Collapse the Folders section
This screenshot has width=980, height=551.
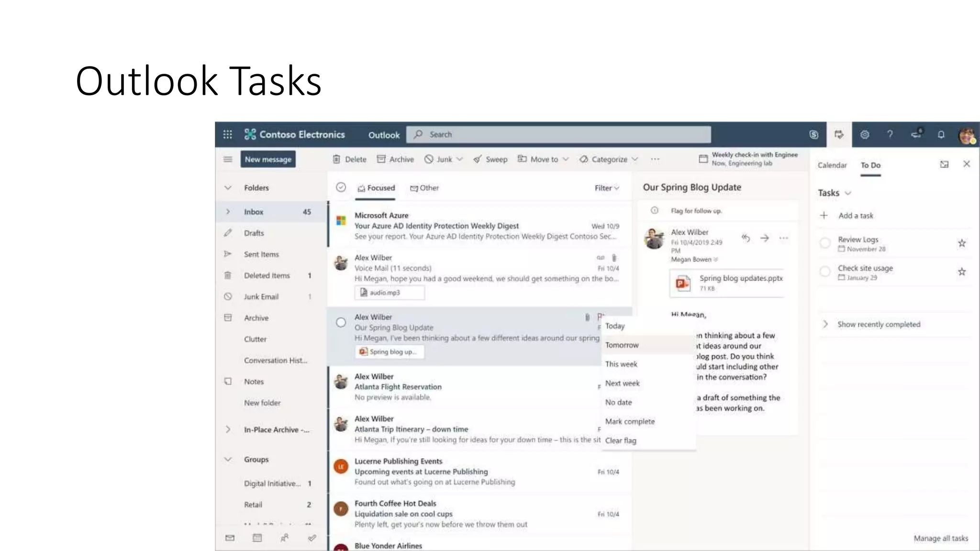(x=228, y=188)
